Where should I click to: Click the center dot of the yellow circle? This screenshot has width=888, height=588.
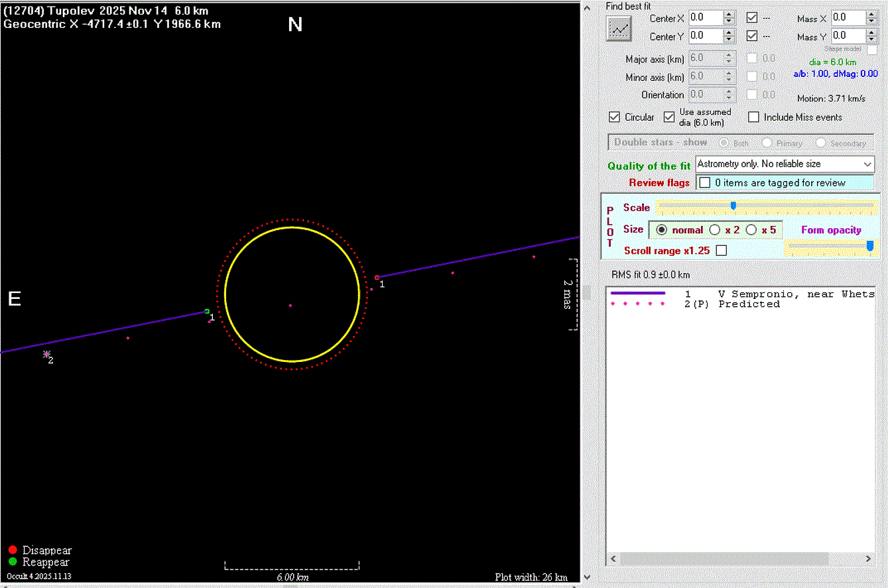click(x=290, y=306)
